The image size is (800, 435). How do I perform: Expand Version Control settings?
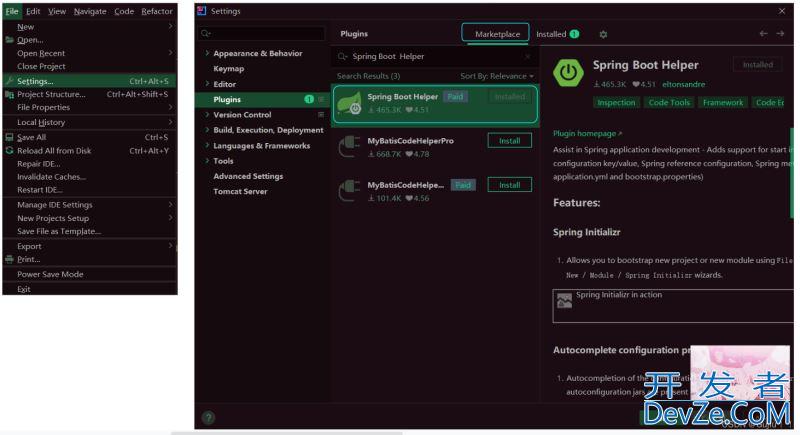coord(207,115)
